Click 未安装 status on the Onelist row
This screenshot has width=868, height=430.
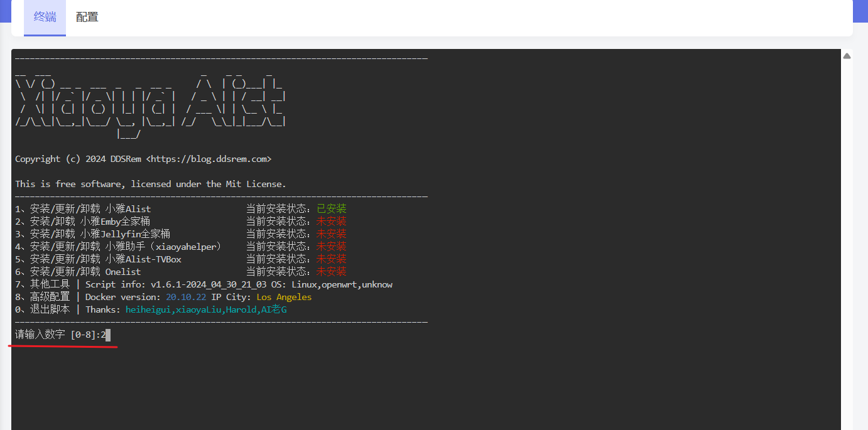coord(332,272)
